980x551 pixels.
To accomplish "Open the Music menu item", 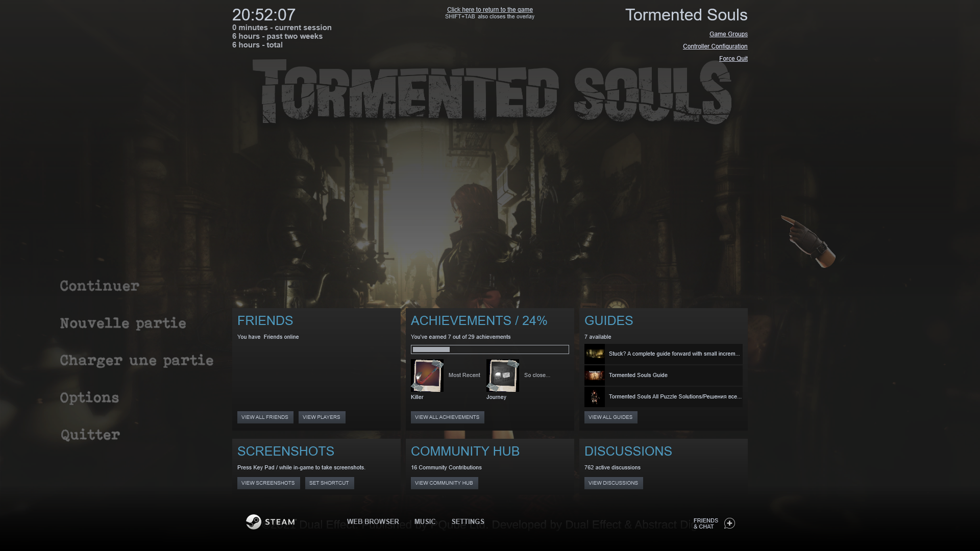I will 425,521.
